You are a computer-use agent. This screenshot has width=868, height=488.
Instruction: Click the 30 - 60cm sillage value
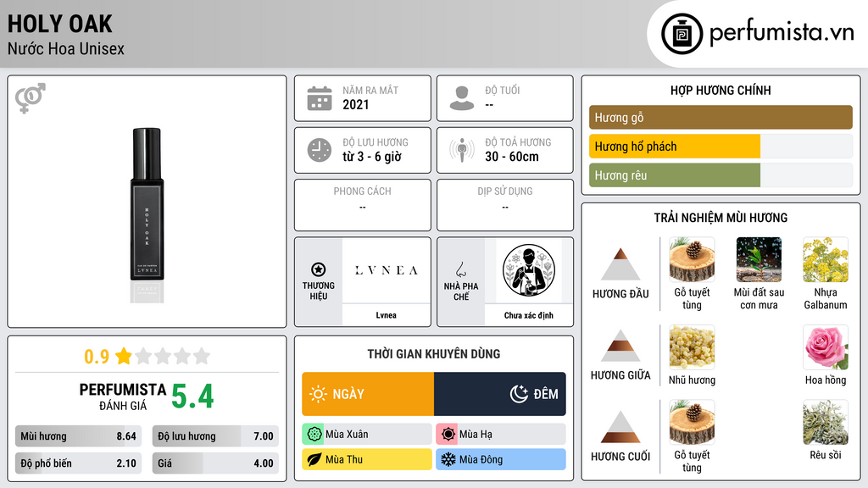[x=511, y=157]
